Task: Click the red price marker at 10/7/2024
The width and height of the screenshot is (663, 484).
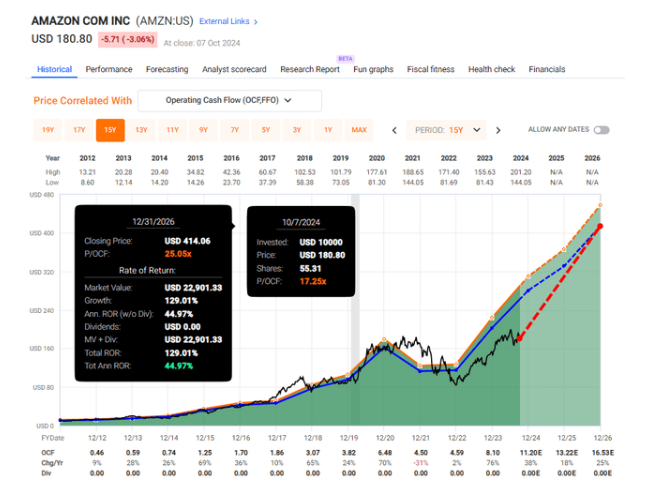Action: tap(520, 339)
